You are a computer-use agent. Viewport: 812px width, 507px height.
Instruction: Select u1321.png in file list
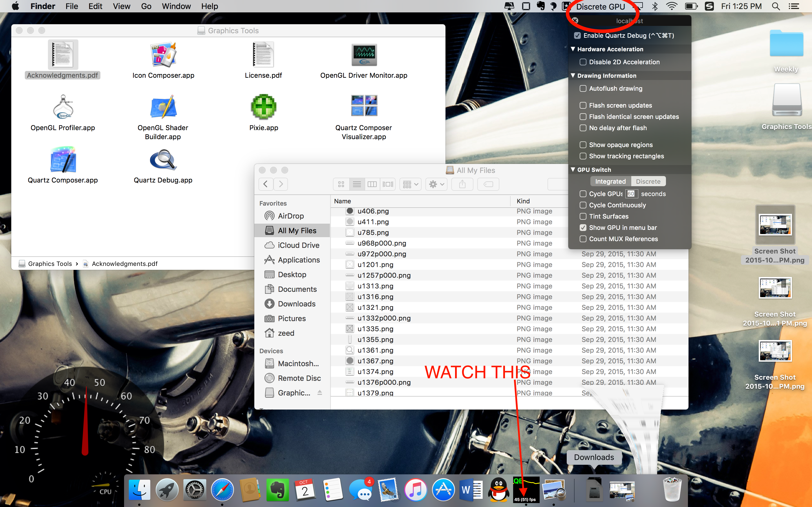[375, 308]
